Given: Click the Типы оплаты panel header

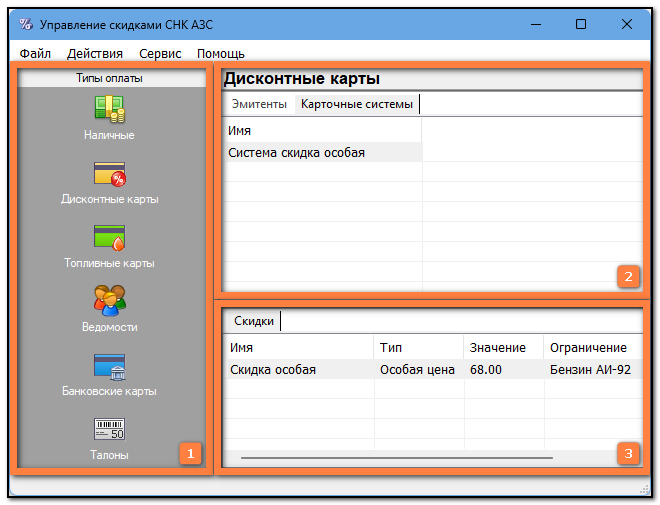Looking at the screenshot, I should pyautogui.click(x=112, y=78).
